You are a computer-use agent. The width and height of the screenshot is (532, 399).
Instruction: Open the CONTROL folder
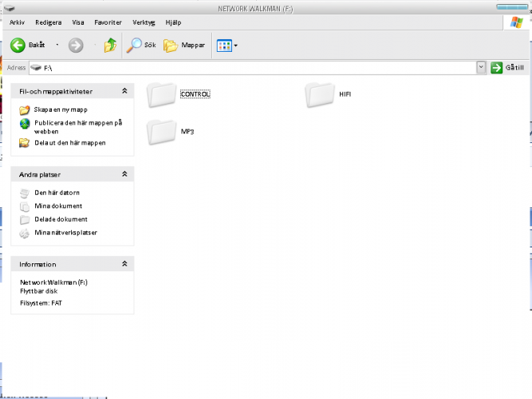tap(162, 94)
